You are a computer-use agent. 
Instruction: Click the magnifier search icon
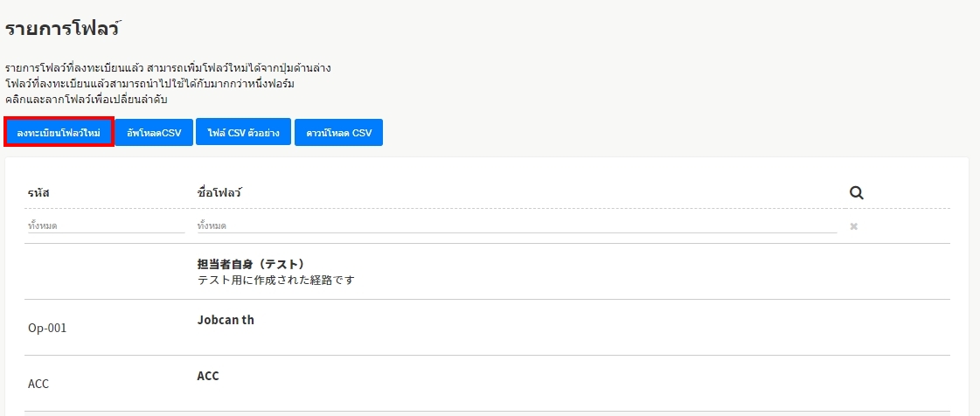pos(856,193)
